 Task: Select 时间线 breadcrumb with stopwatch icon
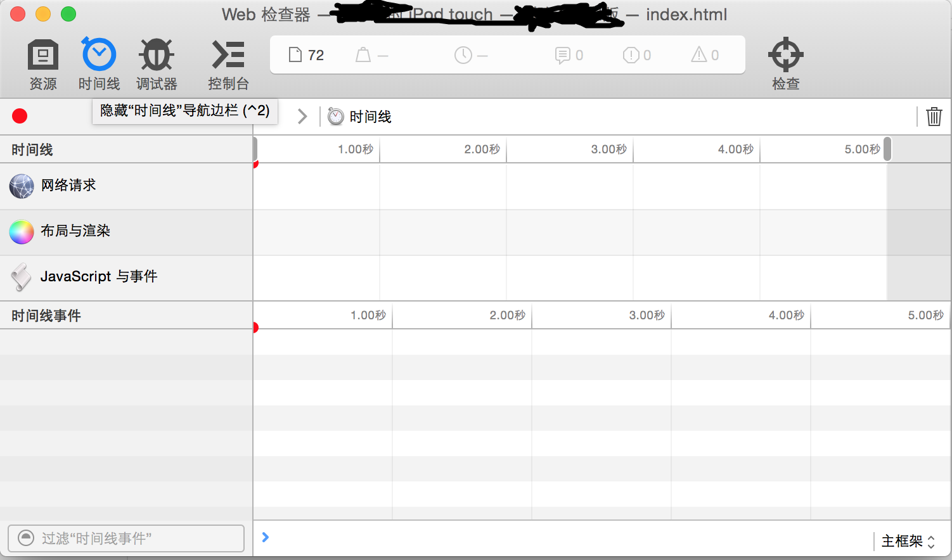pos(359,117)
